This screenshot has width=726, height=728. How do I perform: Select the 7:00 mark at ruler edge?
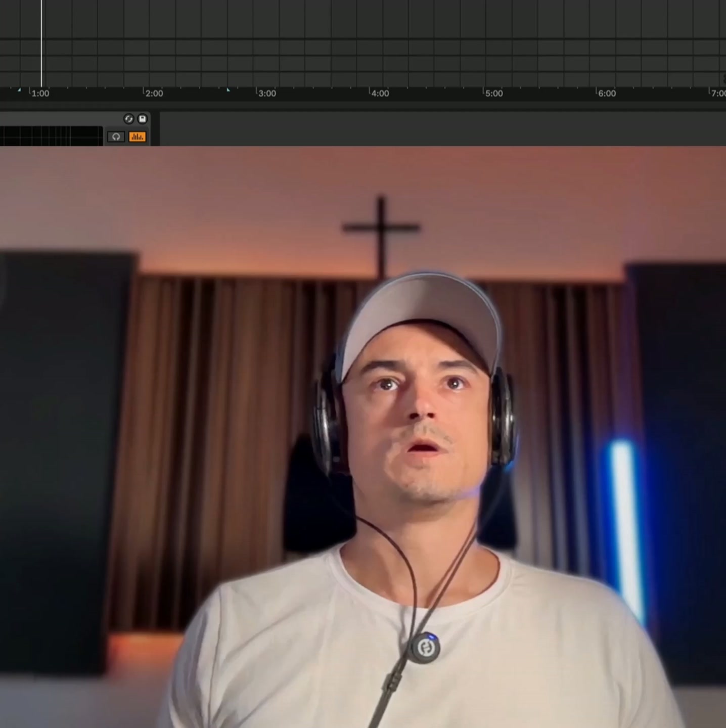coord(718,94)
